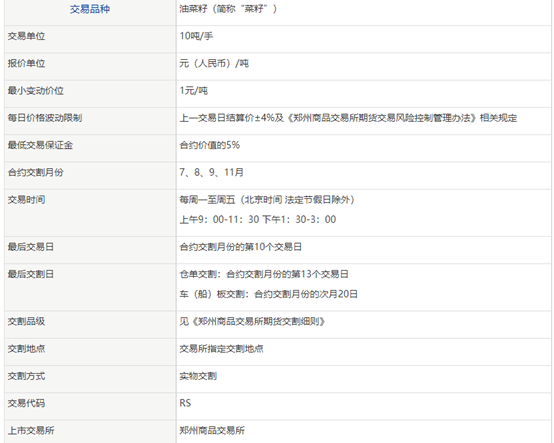
Task: Click the 每日价格波动限制 label
Action: [45, 118]
